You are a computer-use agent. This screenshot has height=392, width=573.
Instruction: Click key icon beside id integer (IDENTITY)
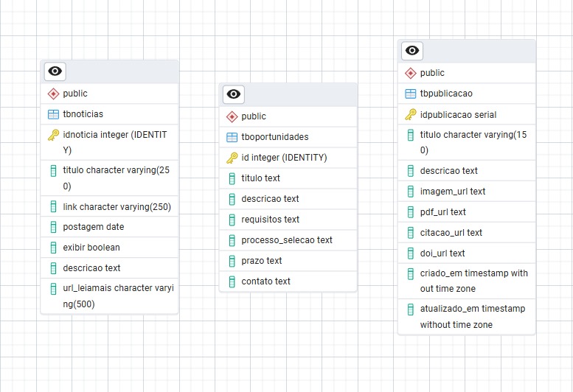[232, 158]
